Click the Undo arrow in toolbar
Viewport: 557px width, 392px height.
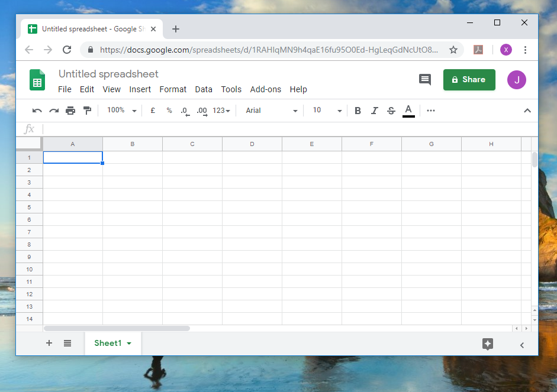click(x=37, y=111)
